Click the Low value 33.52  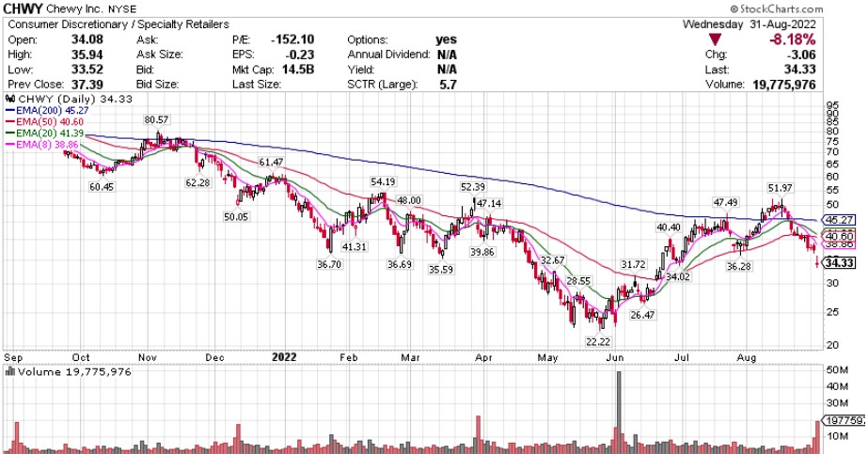[x=87, y=70]
